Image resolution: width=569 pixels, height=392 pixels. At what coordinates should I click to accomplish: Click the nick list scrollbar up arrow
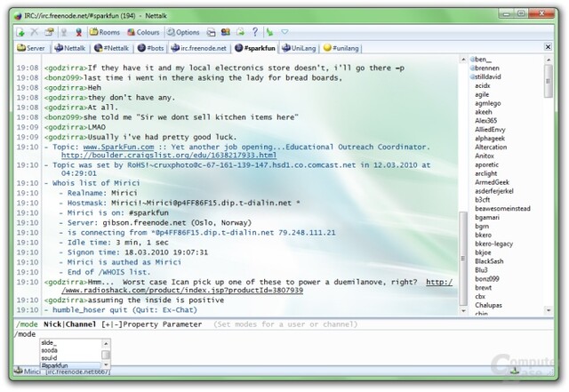[549, 60]
